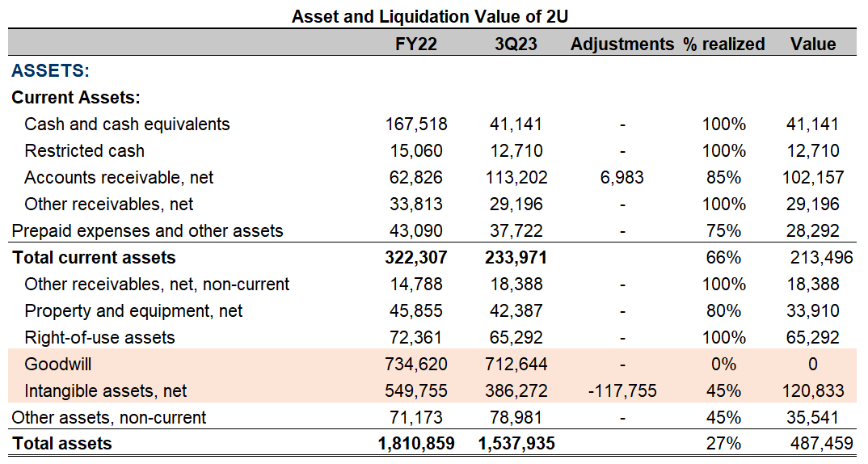Select cash FY22 value 167,518
This screenshot has height=464, width=868.
click(415, 124)
